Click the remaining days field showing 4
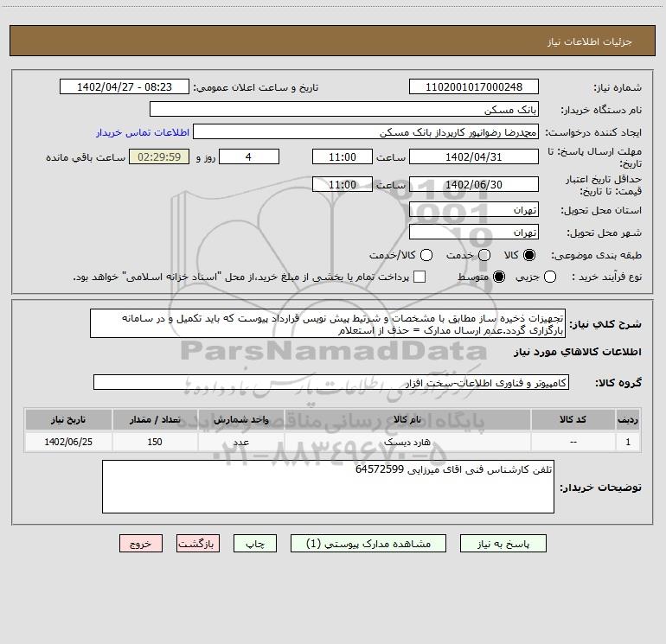 [x=249, y=157]
